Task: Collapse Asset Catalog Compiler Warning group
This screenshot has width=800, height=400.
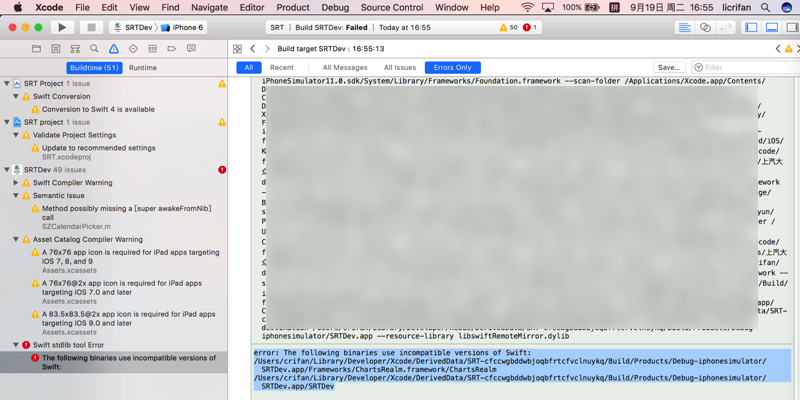Action: point(16,239)
